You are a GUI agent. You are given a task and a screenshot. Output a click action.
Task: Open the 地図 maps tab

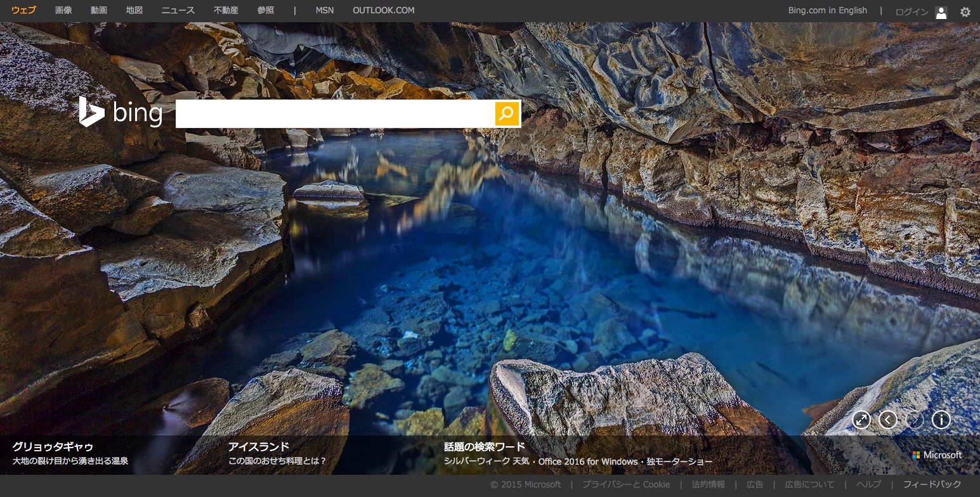(x=134, y=10)
